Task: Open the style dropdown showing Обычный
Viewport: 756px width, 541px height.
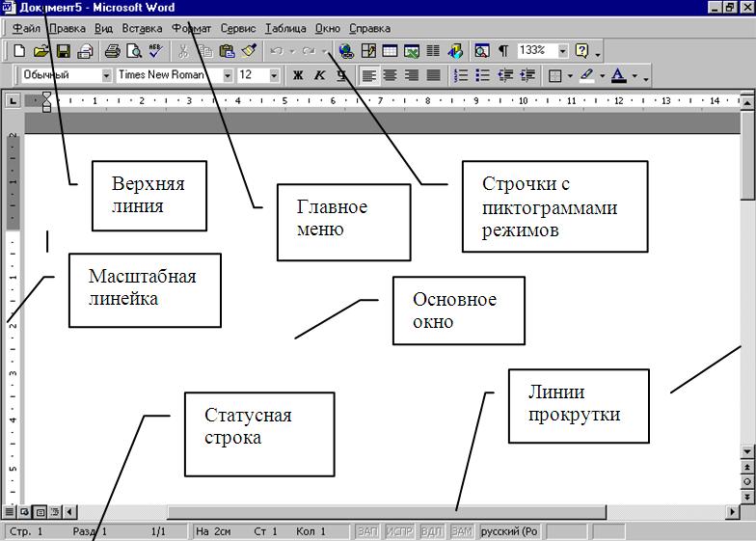Action: [106, 75]
